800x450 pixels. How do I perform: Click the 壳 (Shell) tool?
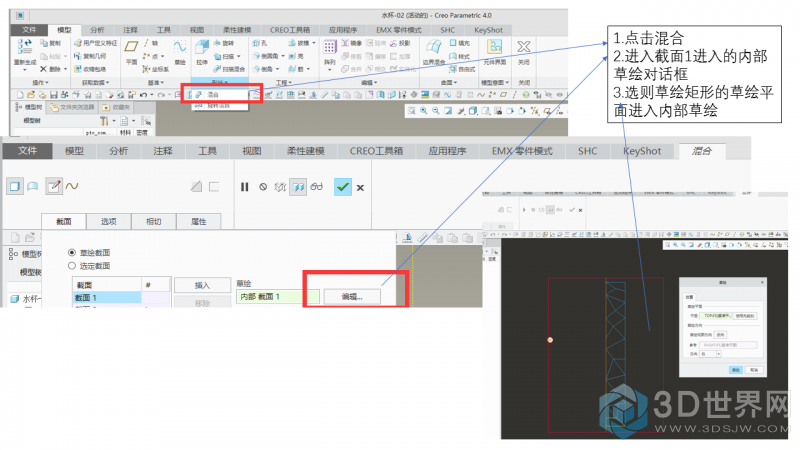296,56
